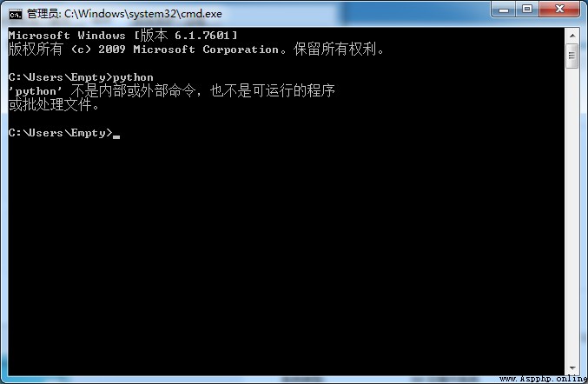Click the quoted 'python' in the error message
Viewport: 588px width, 384px height.
click(36, 91)
